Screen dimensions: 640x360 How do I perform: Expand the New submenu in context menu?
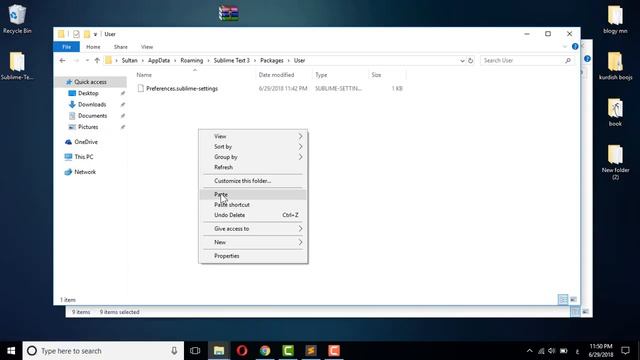[253, 242]
